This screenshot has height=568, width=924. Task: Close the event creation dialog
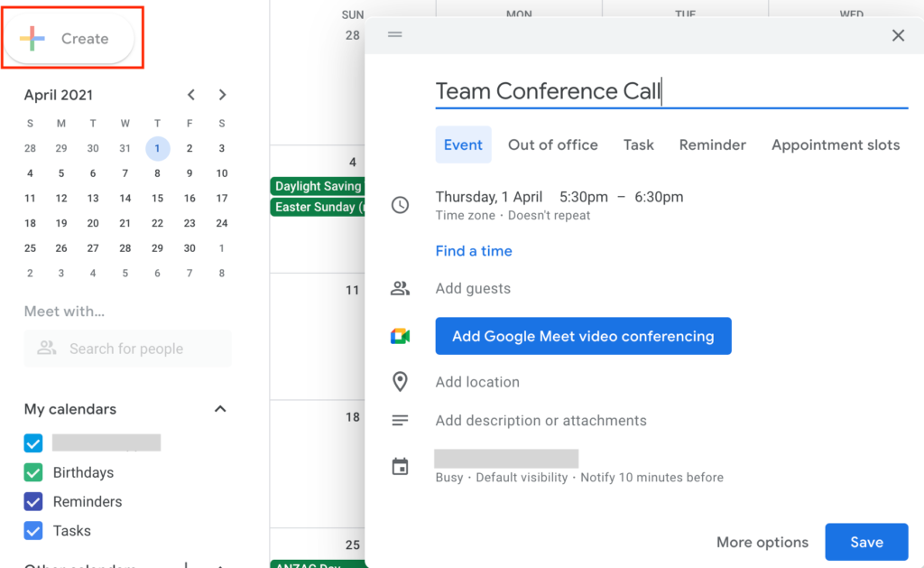click(898, 35)
